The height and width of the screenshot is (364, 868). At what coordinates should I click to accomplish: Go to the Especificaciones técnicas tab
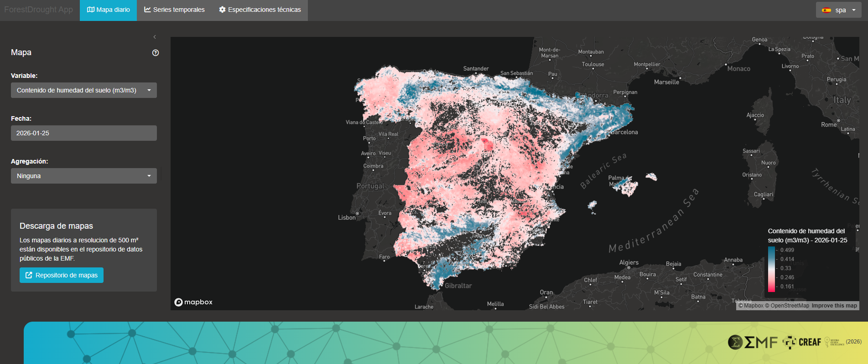(x=260, y=10)
